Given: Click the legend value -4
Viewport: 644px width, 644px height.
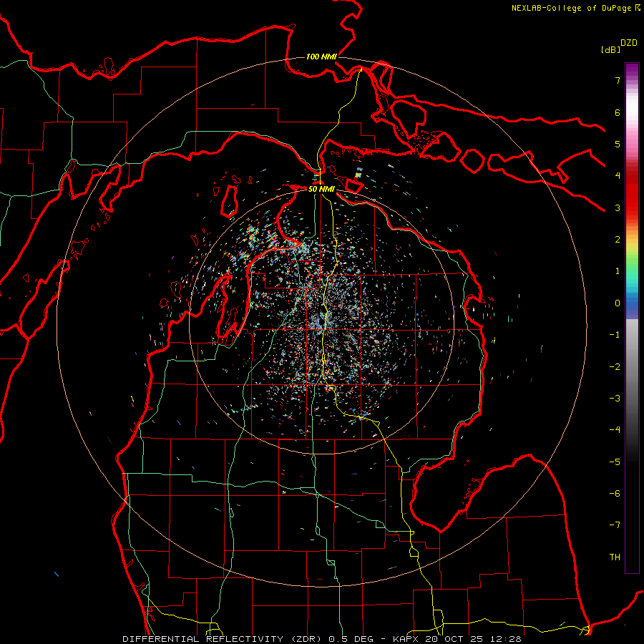Looking at the screenshot, I should click(x=615, y=430).
